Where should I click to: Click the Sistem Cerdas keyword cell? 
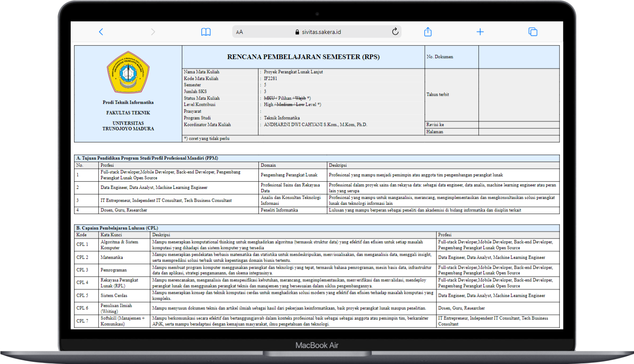tap(124, 295)
